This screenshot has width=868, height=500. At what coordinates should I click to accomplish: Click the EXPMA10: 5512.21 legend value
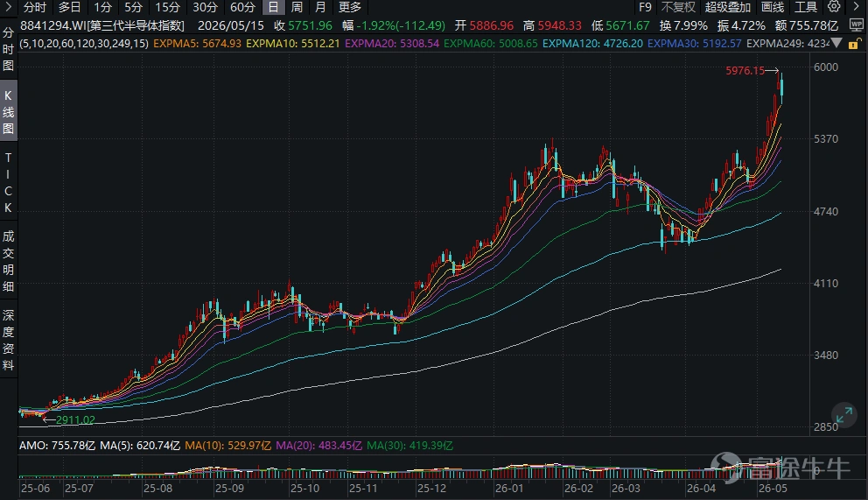point(293,43)
